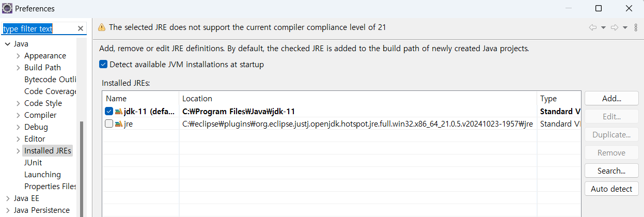The height and width of the screenshot is (217, 644).
Task: Open the three-dot view menu icon
Action: (x=636, y=27)
